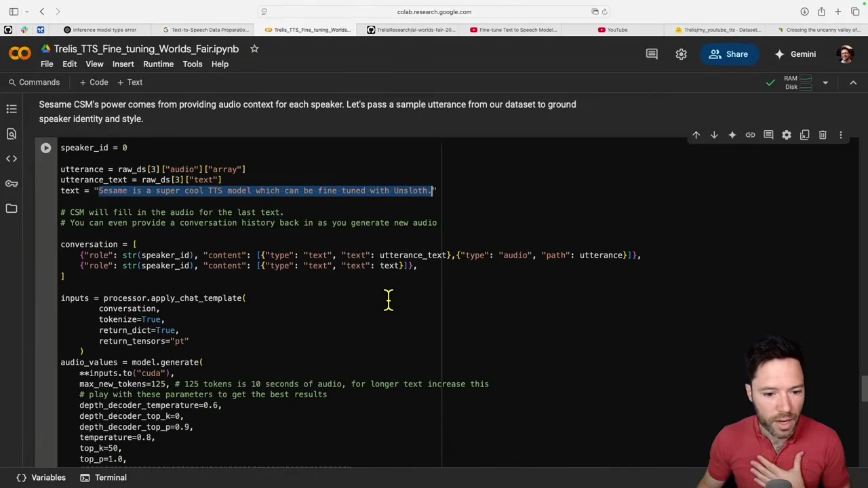
Task: Open the Runtime menu
Action: point(158,64)
